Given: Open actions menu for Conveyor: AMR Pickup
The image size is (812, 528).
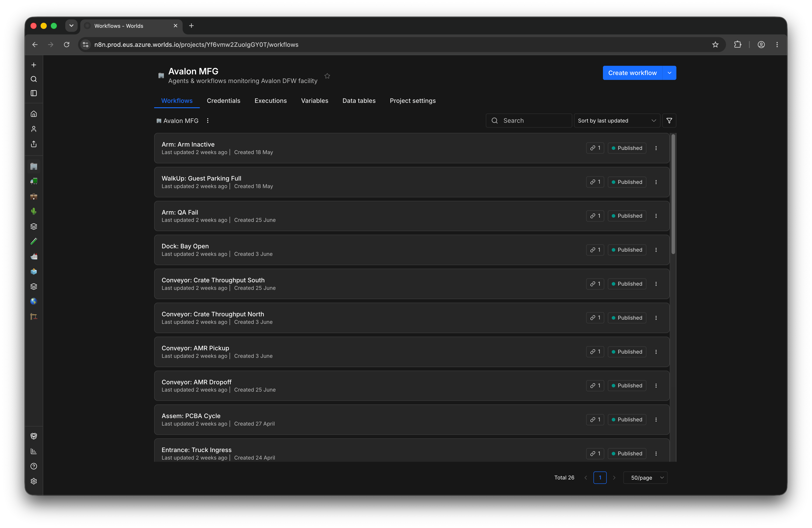Looking at the screenshot, I should (x=656, y=352).
